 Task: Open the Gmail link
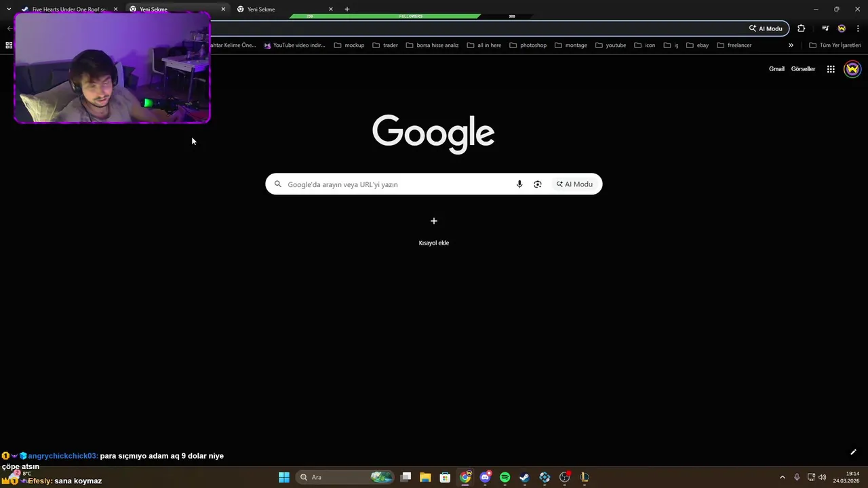(x=776, y=69)
